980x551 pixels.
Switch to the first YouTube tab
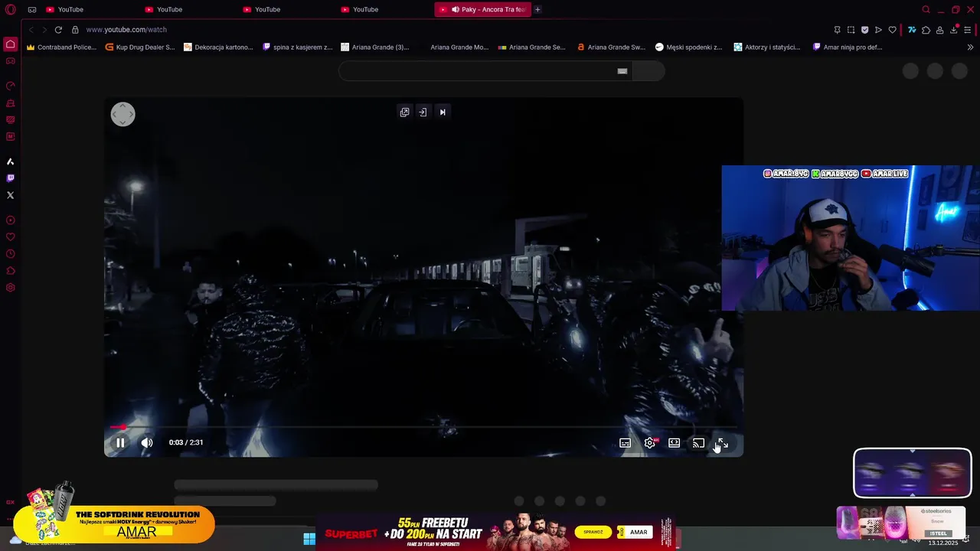70,10
